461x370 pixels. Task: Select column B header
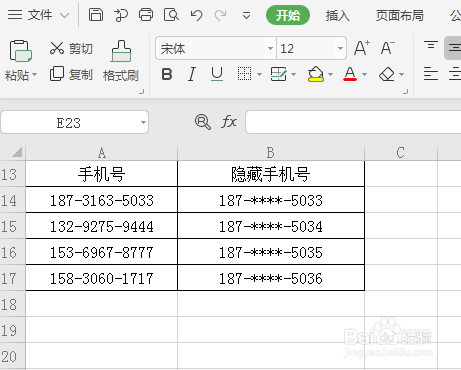click(271, 153)
